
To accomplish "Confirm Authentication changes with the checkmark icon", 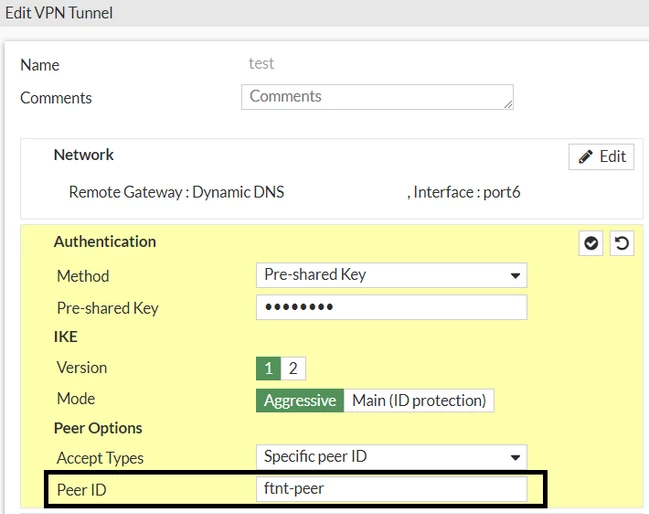I will point(591,243).
